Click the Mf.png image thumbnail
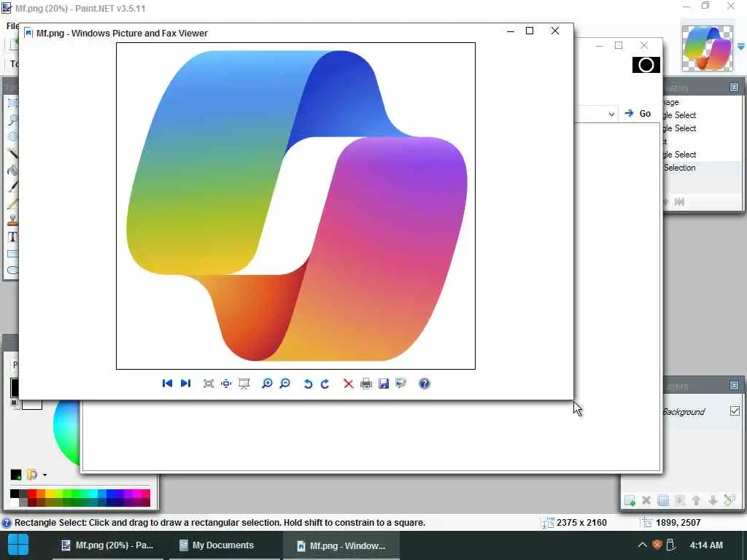 (x=708, y=49)
